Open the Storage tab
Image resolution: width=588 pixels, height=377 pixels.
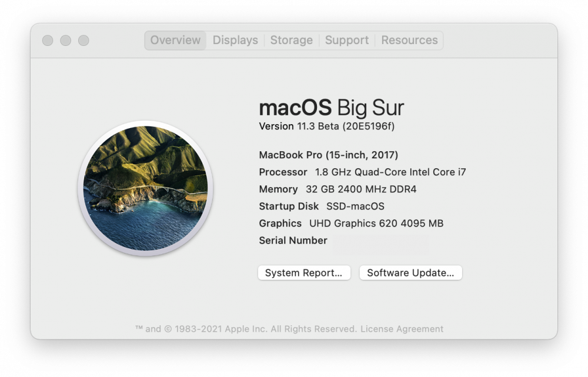(292, 40)
